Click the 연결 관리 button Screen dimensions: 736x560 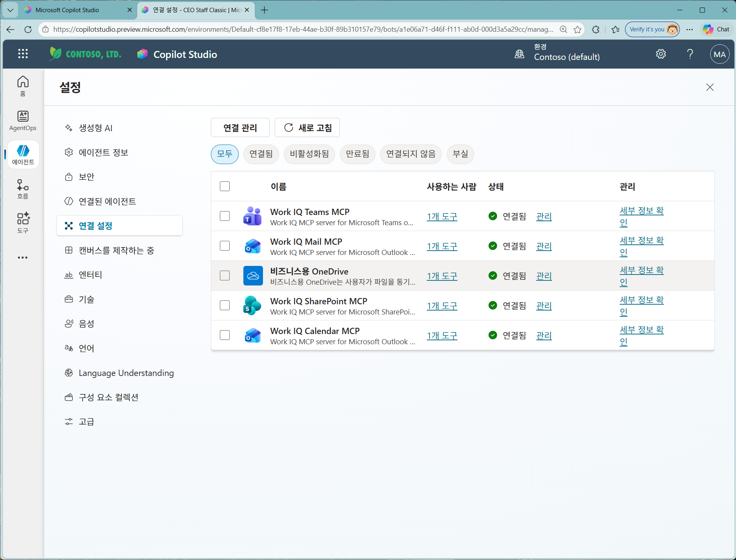pos(240,128)
